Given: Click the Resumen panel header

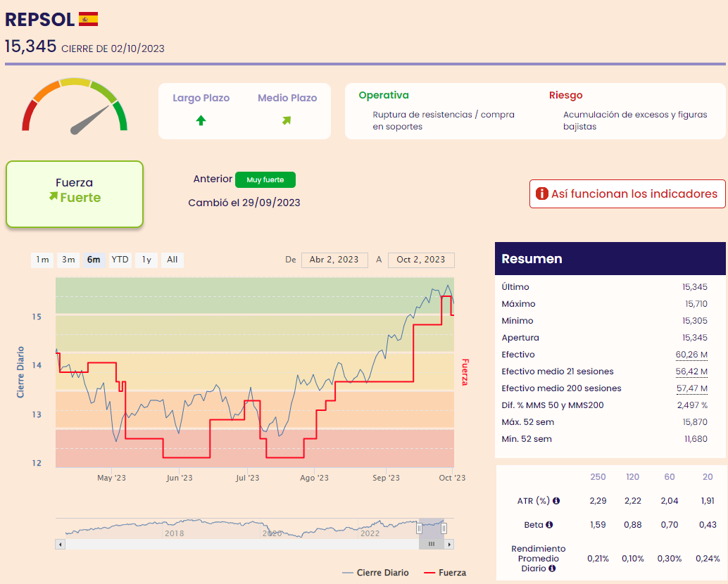Looking at the screenshot, I should (x=610, y=258).
